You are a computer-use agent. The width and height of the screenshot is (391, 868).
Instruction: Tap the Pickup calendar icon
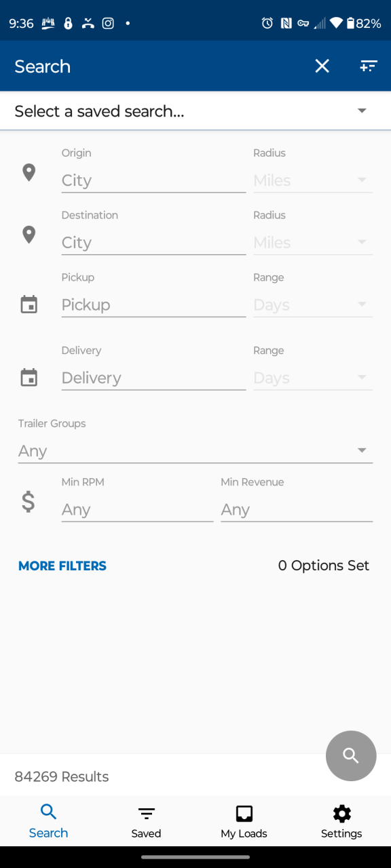point(29,304)
